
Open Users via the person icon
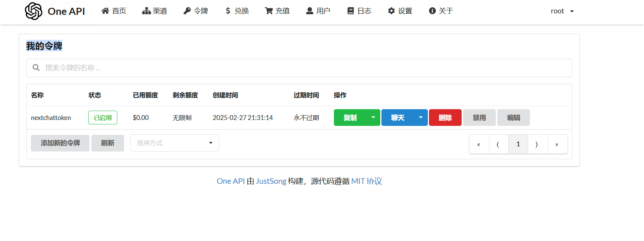point(310,11)
